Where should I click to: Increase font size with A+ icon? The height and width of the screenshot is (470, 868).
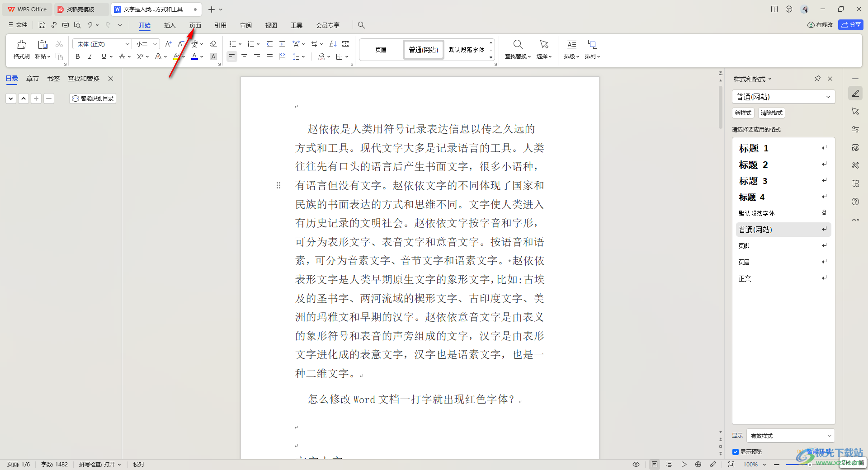pos(168,44)
